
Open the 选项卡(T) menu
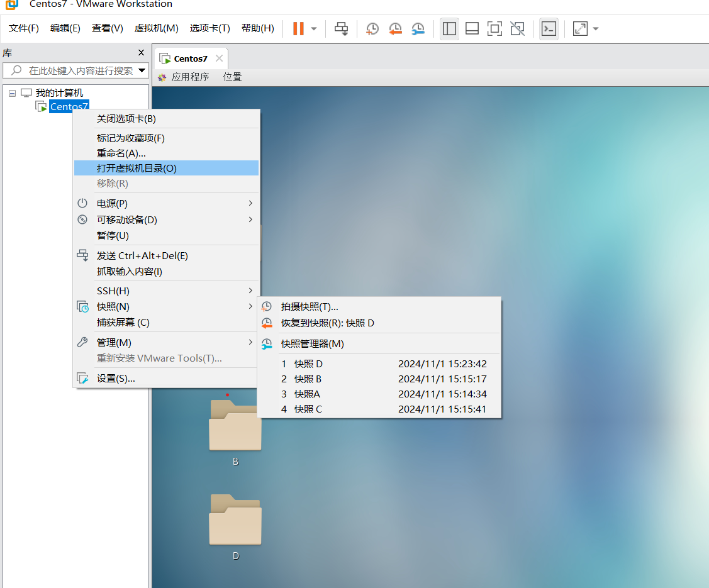coord(210,28)
